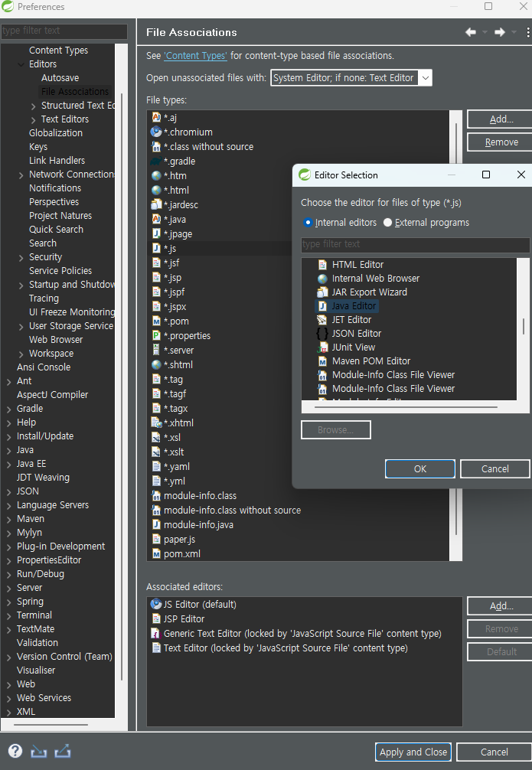Screen dimensions: 532x770
Task: Select module-info.java file type row
Action: tap(298, 524)
